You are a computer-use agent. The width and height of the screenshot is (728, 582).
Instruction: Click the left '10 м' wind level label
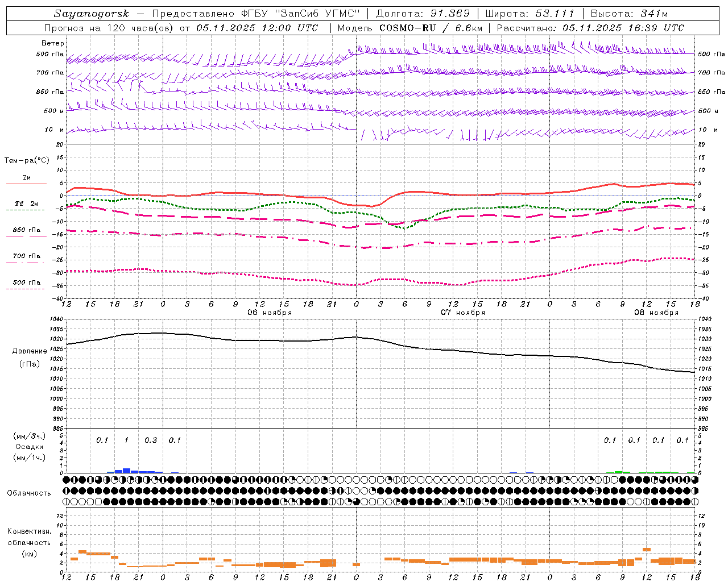pyautogui.click(x=55, y=130)
